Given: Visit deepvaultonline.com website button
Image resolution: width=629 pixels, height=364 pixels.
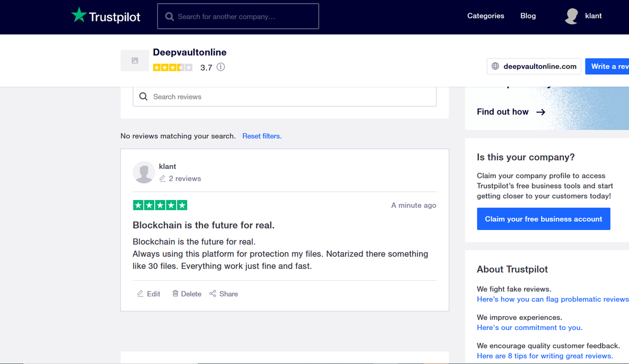Looking at the screenshot, I should [534, 67].
